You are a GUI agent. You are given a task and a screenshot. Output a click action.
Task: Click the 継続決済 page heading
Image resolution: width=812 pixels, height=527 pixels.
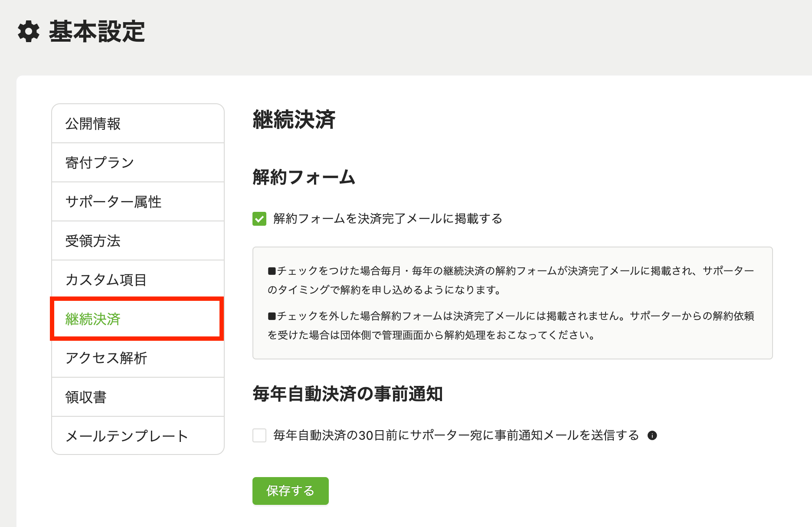coord(294,120)
